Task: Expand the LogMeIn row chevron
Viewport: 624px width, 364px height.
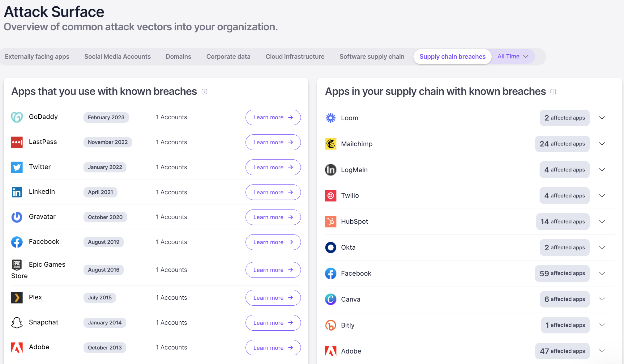Action: 602,170
